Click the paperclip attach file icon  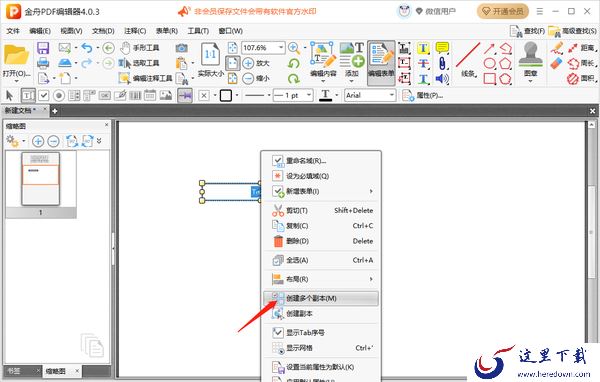[442, 63]
